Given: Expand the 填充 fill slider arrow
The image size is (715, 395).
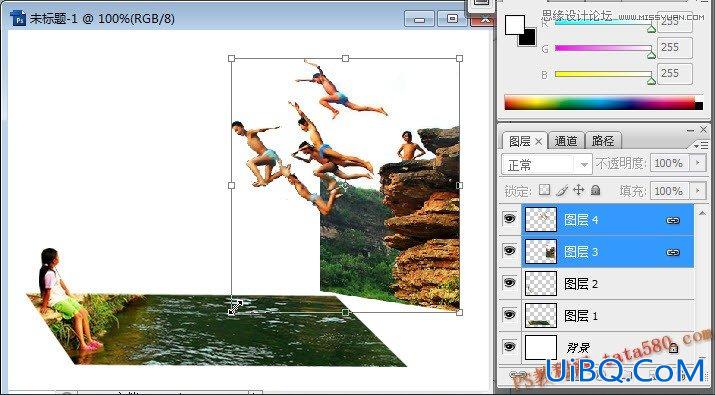Looking at the screenshot, I should click(x=698, y=191).
